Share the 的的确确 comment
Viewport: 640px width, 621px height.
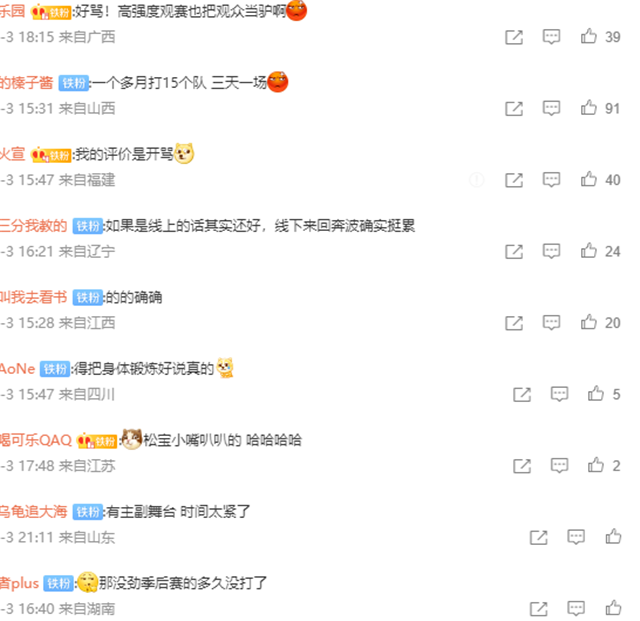coord(514,323)
